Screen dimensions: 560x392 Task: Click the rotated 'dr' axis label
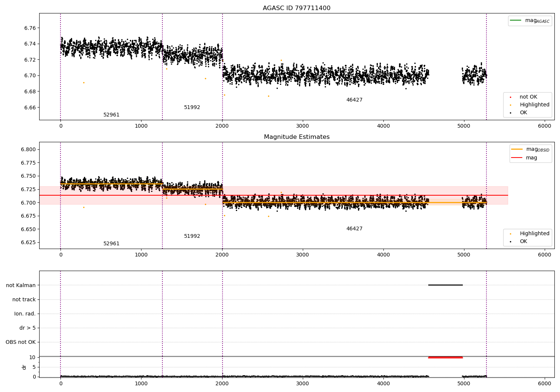coord(24,367)
